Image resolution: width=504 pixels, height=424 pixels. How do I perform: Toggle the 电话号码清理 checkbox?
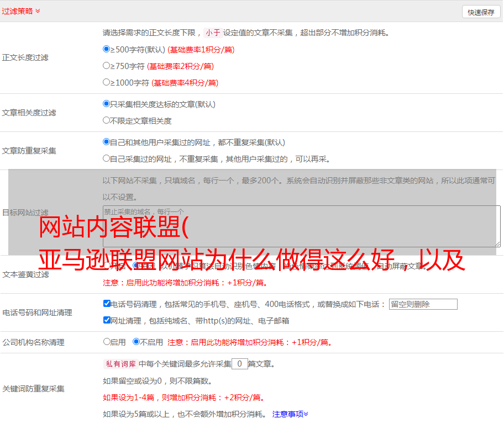(107, 304)
